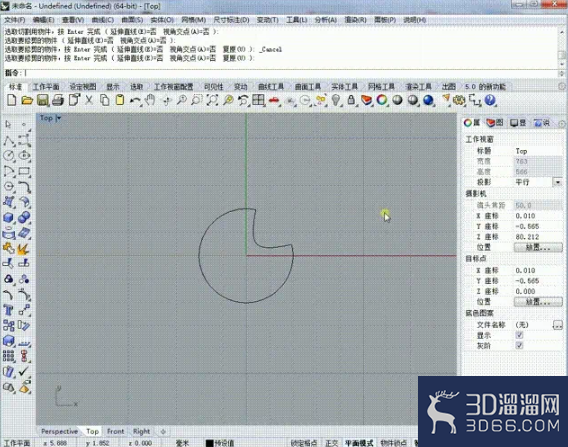Select the Box solid tool
Screen dimensions: 568x447
click(x=9, y=217)
